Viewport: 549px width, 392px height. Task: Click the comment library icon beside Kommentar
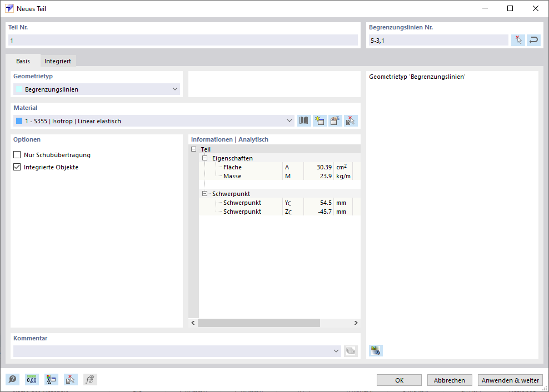pos(351,351)
